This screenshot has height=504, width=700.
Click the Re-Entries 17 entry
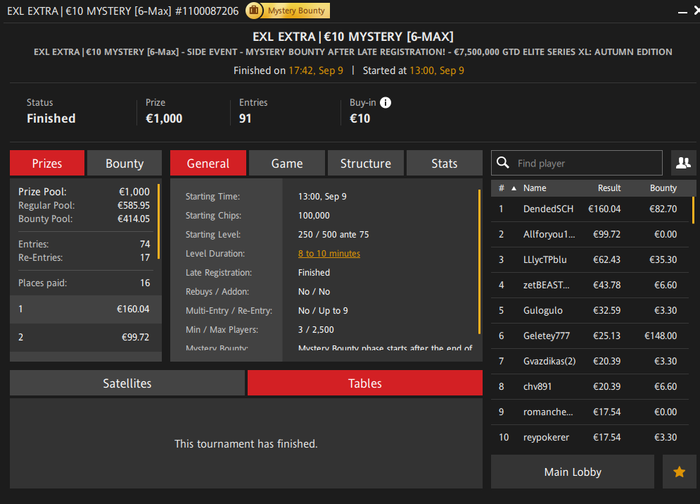click(x=84, y=258)
